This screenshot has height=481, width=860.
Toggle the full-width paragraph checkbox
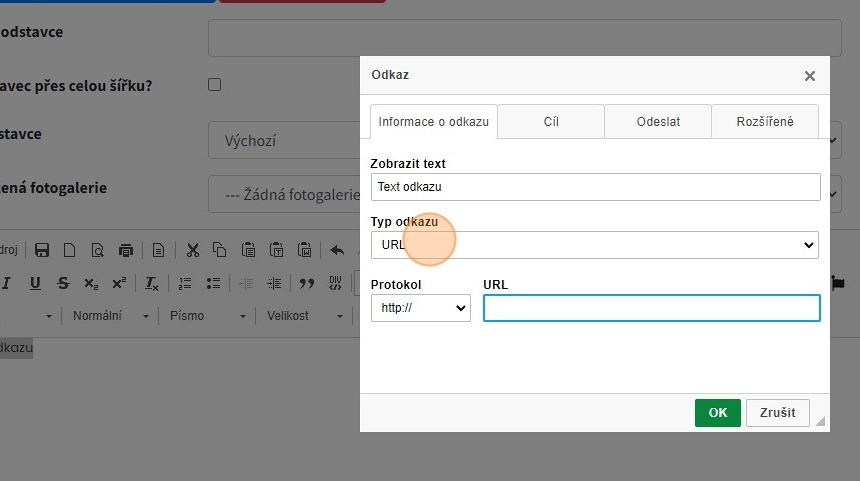click(x=214, y=85)
